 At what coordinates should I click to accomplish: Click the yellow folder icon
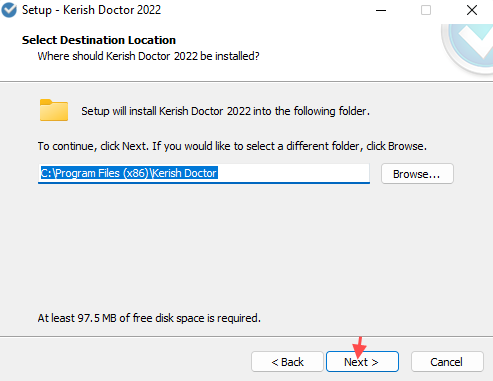(x=54, y=110)
